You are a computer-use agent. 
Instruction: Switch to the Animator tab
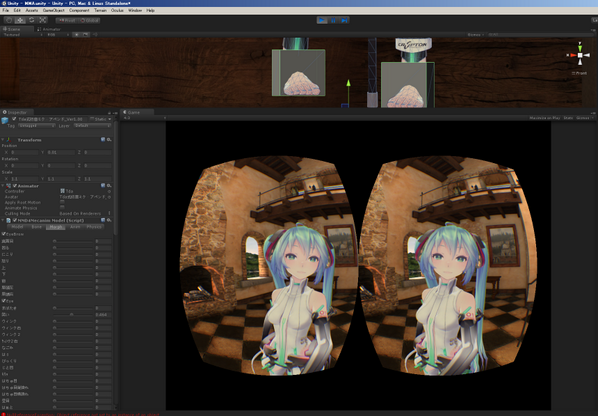pyautogui.click(x=50, y=29)
